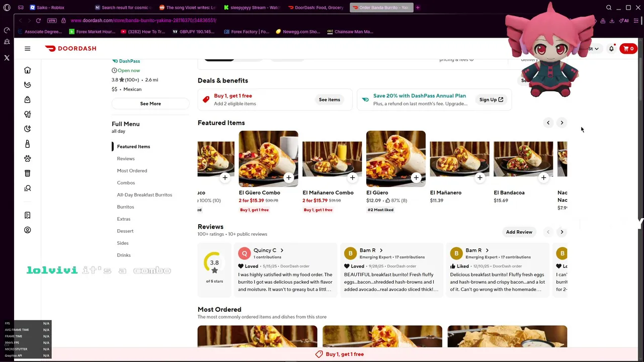Open the red shopping cart button
Viewport: 644px width, 362px height.
point(628,49)
